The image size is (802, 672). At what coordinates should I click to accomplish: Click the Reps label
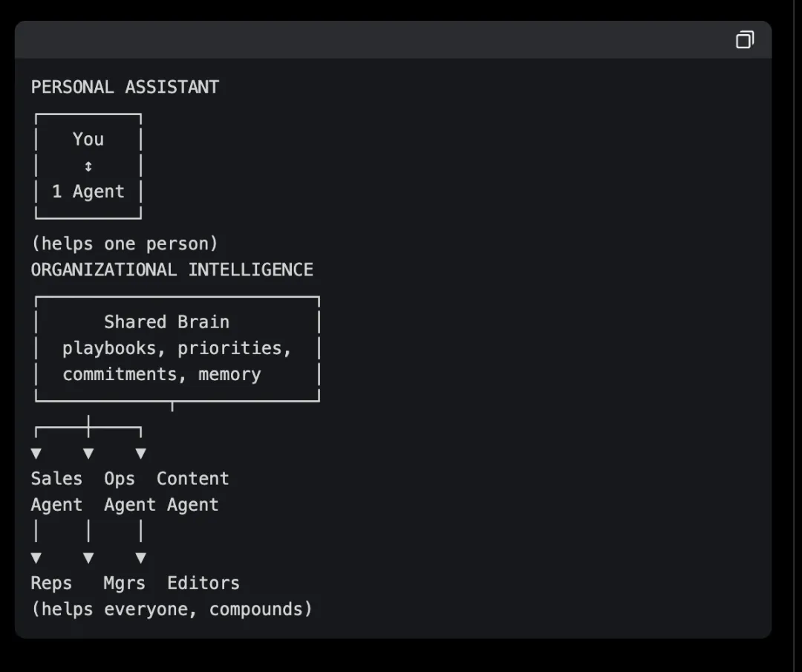pyautogui.click(x=51, y=584)
